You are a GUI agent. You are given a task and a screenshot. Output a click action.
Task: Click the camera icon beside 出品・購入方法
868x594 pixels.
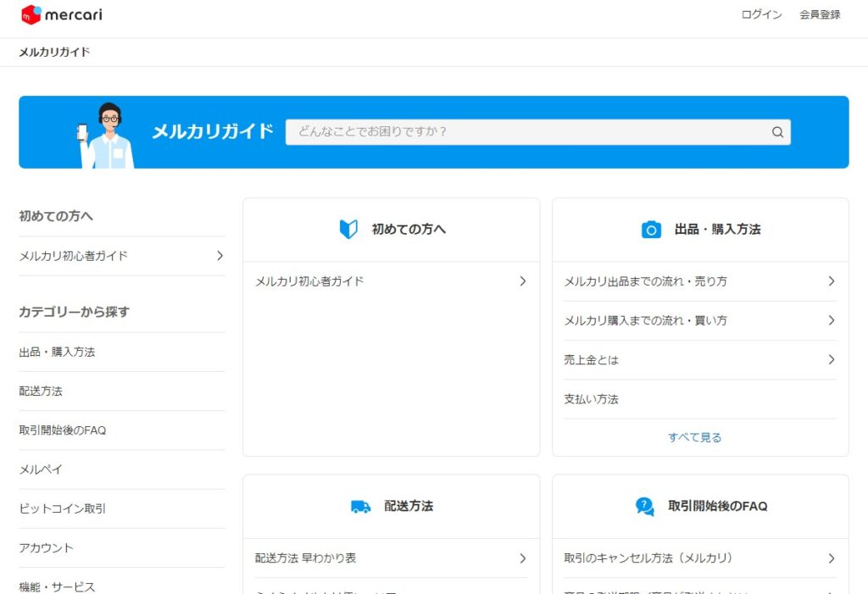point(651,229)
